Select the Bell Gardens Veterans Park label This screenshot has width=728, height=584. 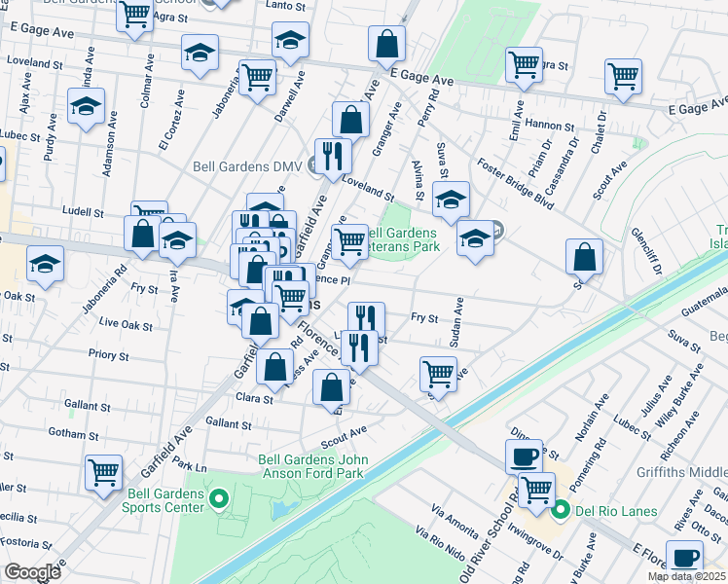tap(404, 239)
